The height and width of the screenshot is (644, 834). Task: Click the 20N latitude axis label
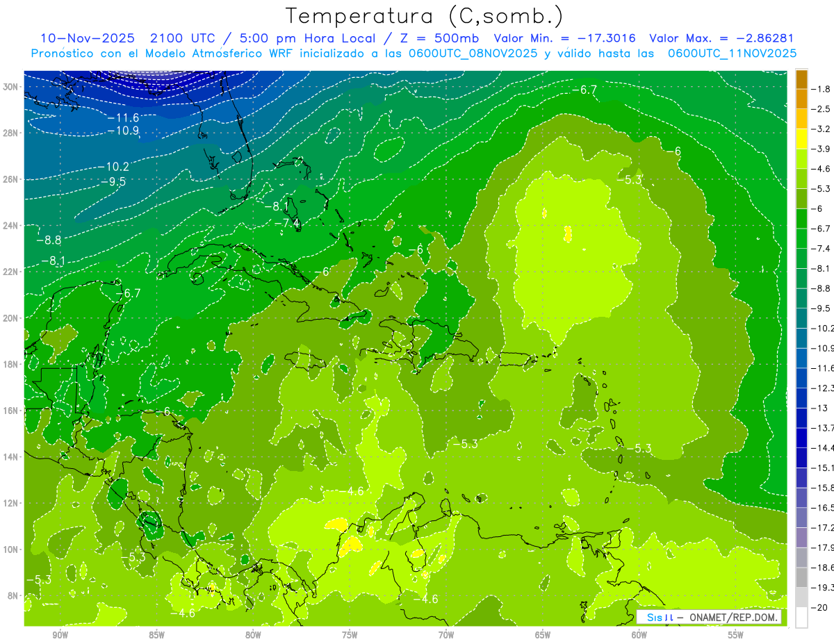tap(12, 318)
